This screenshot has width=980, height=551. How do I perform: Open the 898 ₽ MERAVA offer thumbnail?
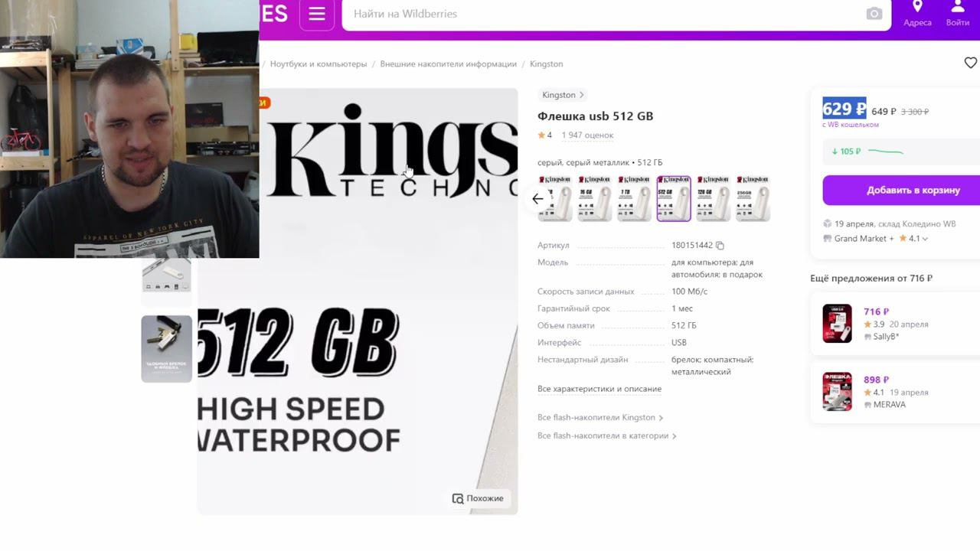837,392
